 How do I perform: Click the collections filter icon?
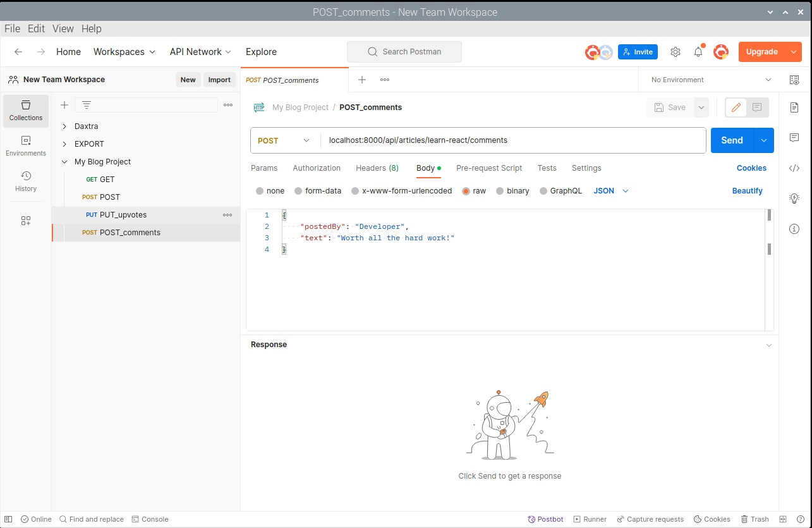[x=87, y=105]
